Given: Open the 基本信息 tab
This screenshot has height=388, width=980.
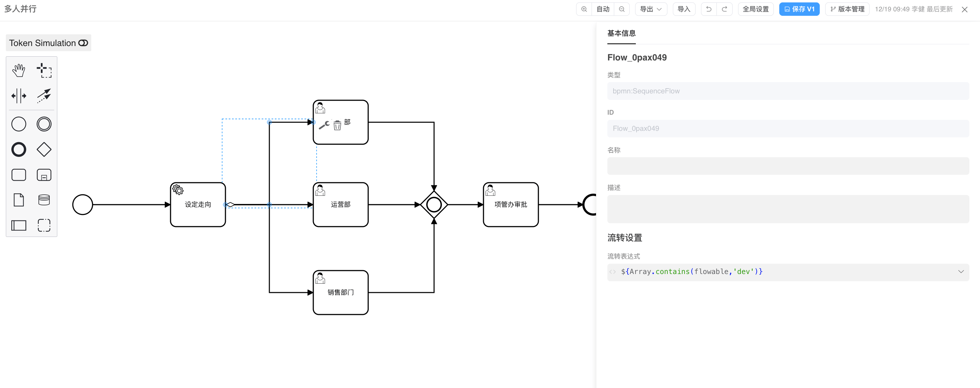Looking at the screenshot, I should click(621, 34).
